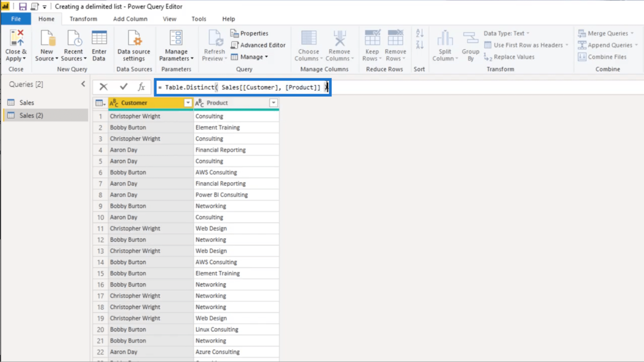Open the Data Type: Text dropdown

[506, 33]
